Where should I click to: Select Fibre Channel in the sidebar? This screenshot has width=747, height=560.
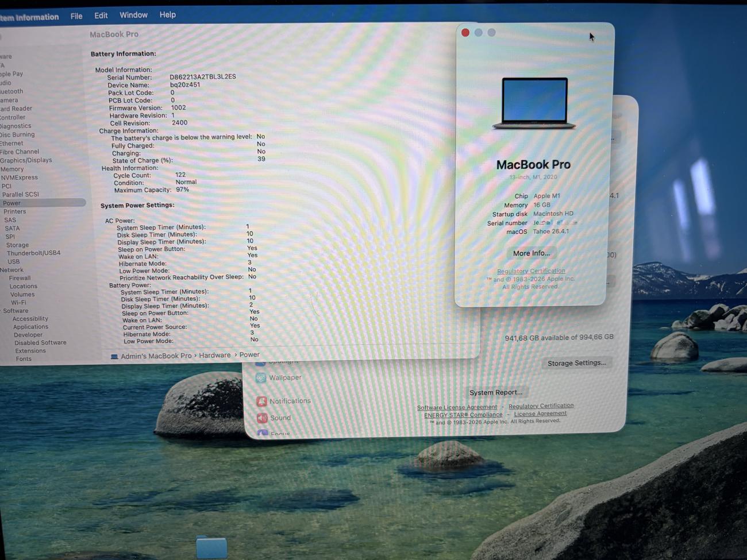pos(20,152)
